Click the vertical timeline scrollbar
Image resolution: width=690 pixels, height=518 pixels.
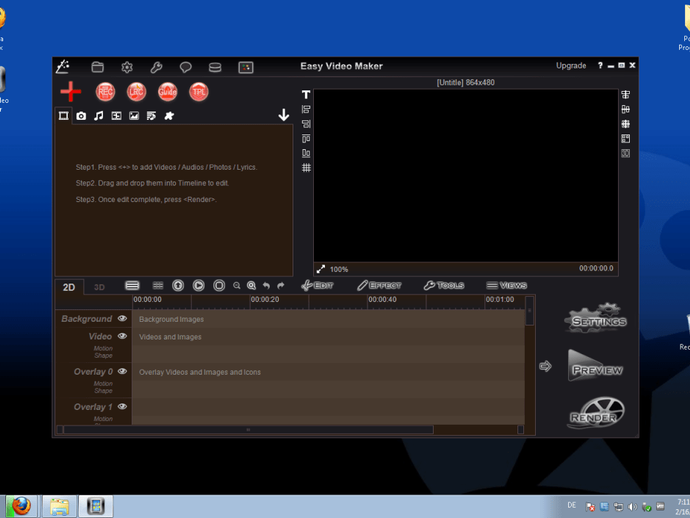pos(530,311)
